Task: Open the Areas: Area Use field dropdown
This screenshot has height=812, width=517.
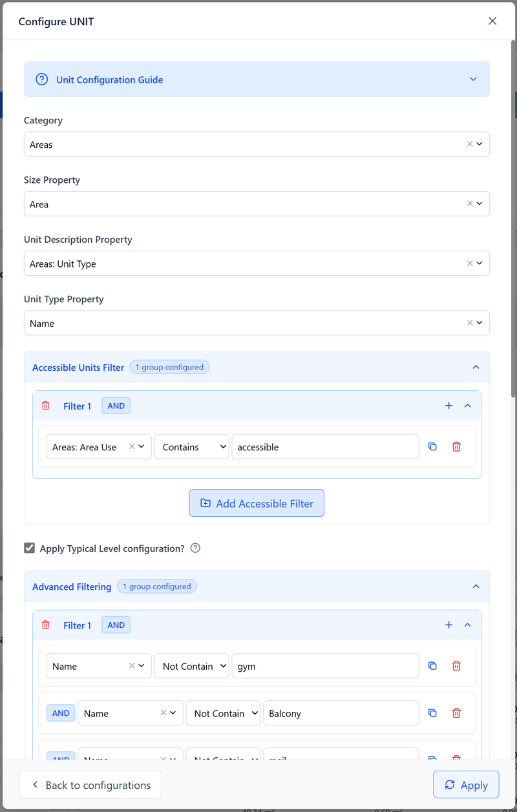Action: pyautogui.click(x=142, y=446)
